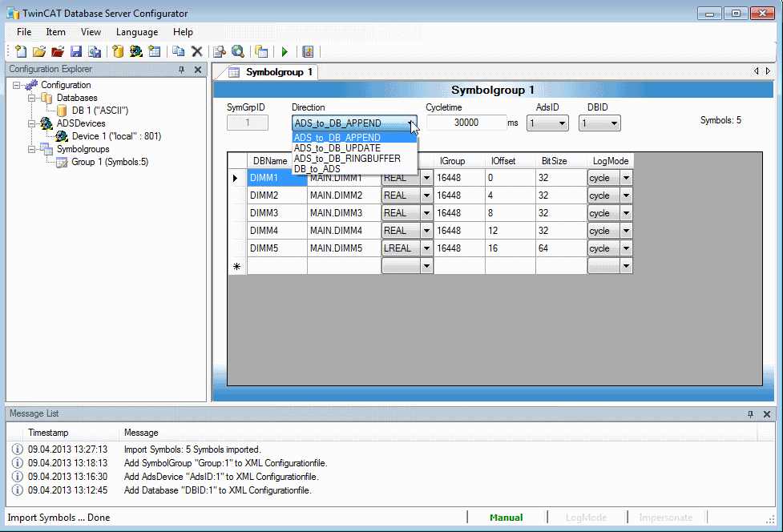Screen dimensions: 783x532
Task: Click the page-with-magnifier toolbar icon
Action: pos(220,51)
